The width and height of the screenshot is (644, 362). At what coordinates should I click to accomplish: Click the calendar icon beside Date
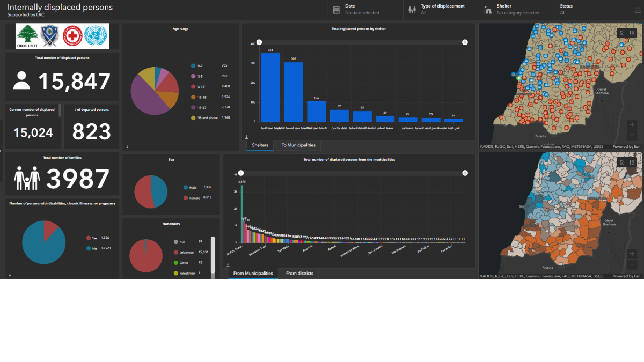[x=336, y=10]
